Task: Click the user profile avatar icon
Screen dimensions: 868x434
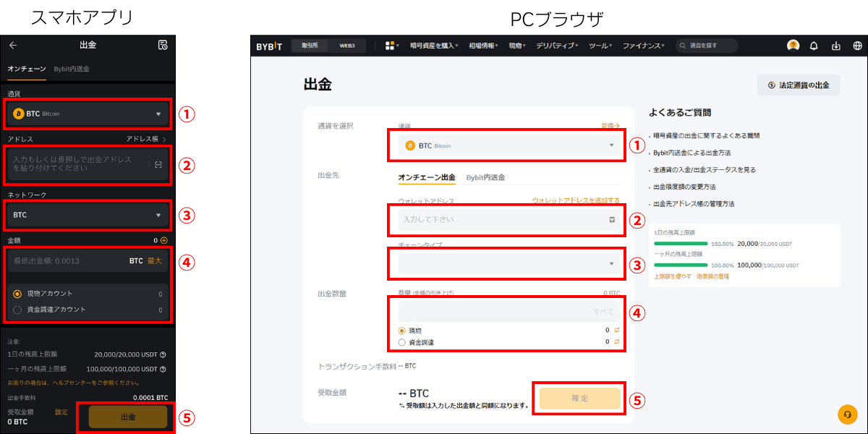Action: pos(793,46)
